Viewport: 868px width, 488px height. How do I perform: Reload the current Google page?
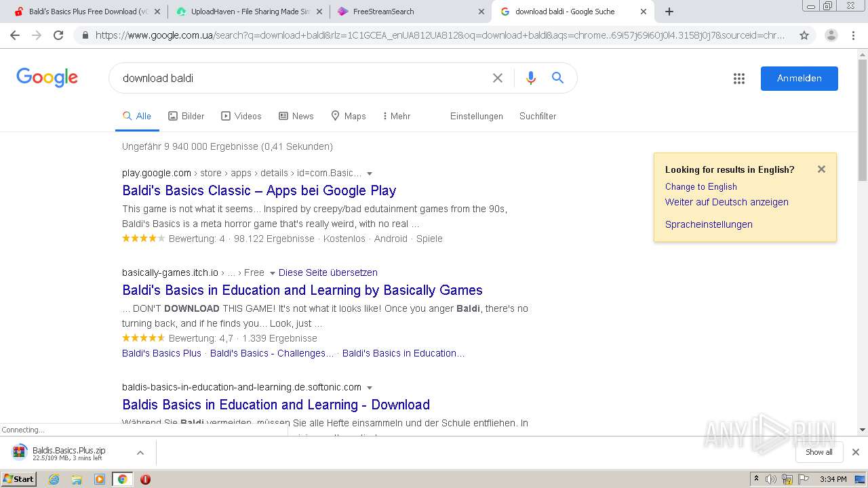(x=58, y=35)
